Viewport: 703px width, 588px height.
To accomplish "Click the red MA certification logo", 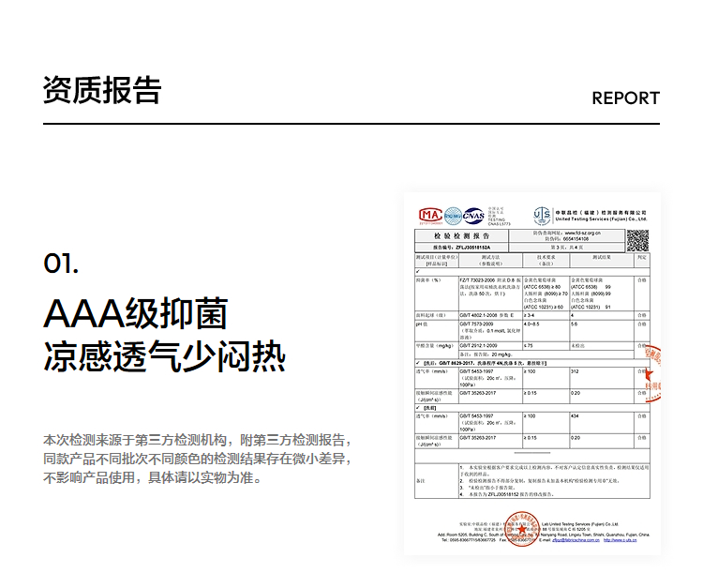I will [x=430, y=216].
